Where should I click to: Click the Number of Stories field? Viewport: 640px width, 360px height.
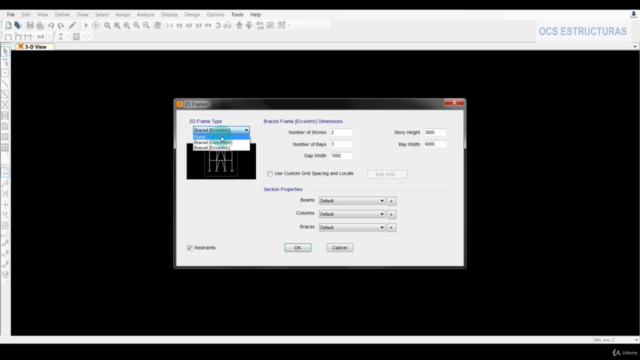(341, 133)
